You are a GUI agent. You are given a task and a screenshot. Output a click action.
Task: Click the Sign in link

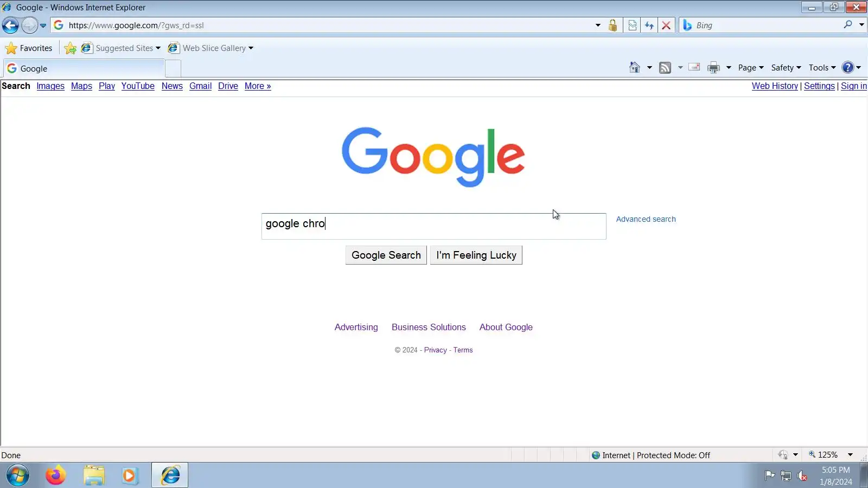coord(854,86)
